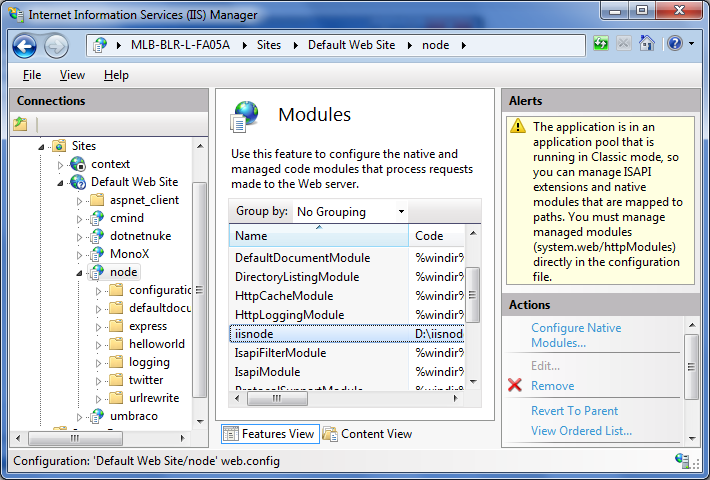Click the disabled Edit action
The image size is (710, 480).
coord(545,365)
